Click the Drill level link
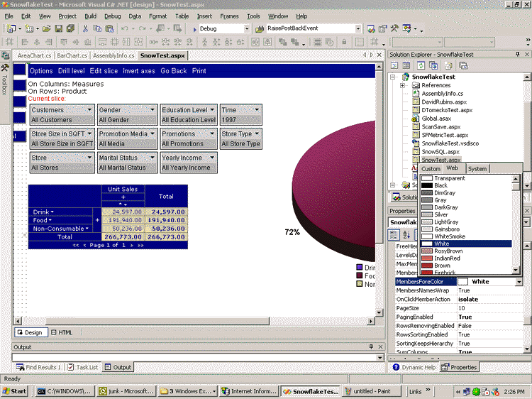 [71, 71]
